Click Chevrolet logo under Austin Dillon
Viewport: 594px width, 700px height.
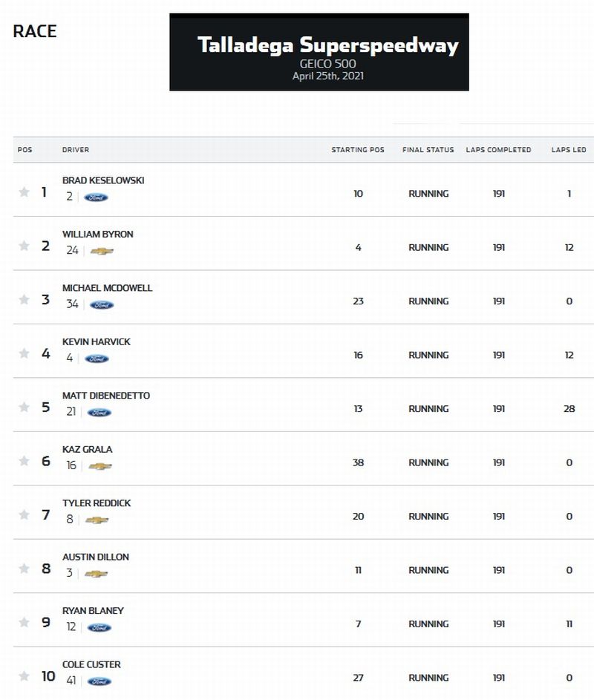96,574
